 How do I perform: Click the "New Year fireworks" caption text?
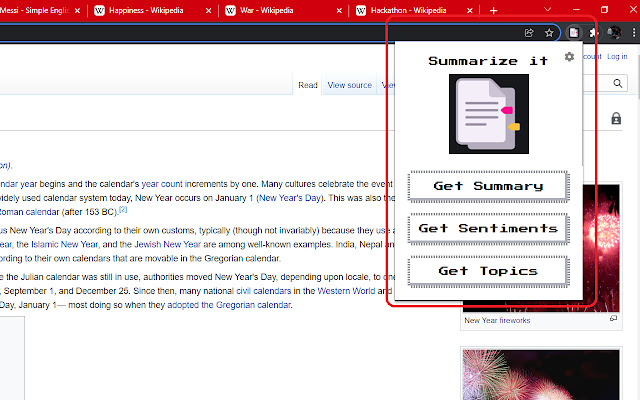point(497,320)
